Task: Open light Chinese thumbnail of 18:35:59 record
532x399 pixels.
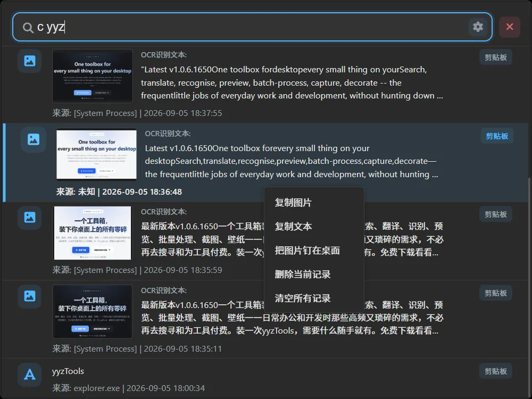Action: [x=92, y=233]
